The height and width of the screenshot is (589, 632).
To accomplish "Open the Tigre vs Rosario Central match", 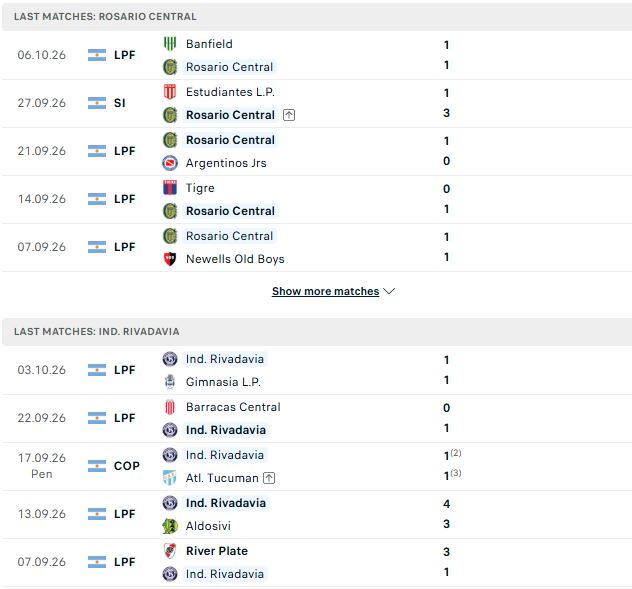I will (317, 199).
